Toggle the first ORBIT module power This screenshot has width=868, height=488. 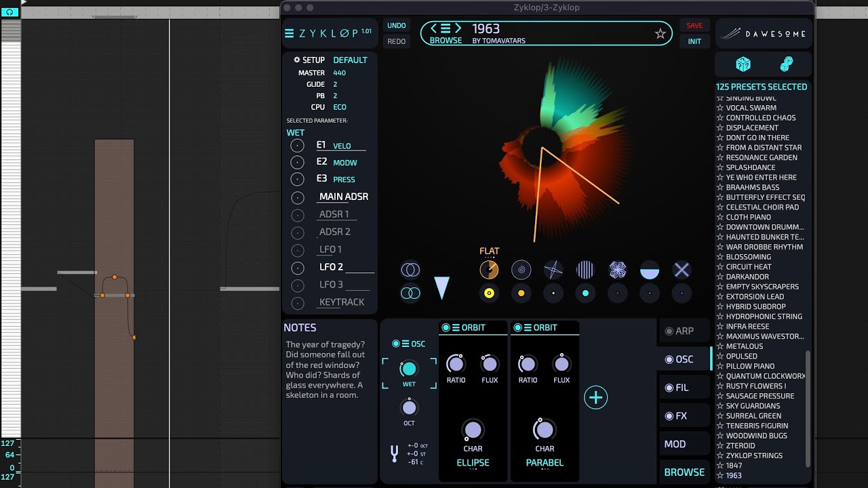coord(446,327)
